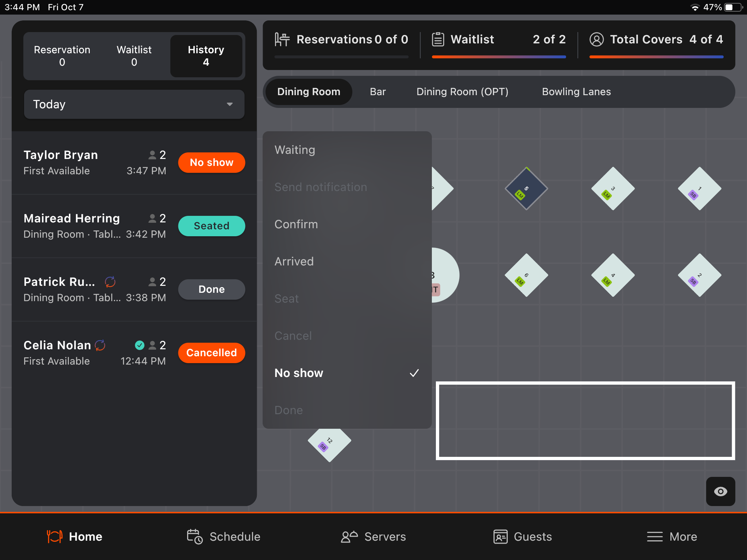Switch to the Bar floor tab
The image size is (747, 560).
click(378, 92)
